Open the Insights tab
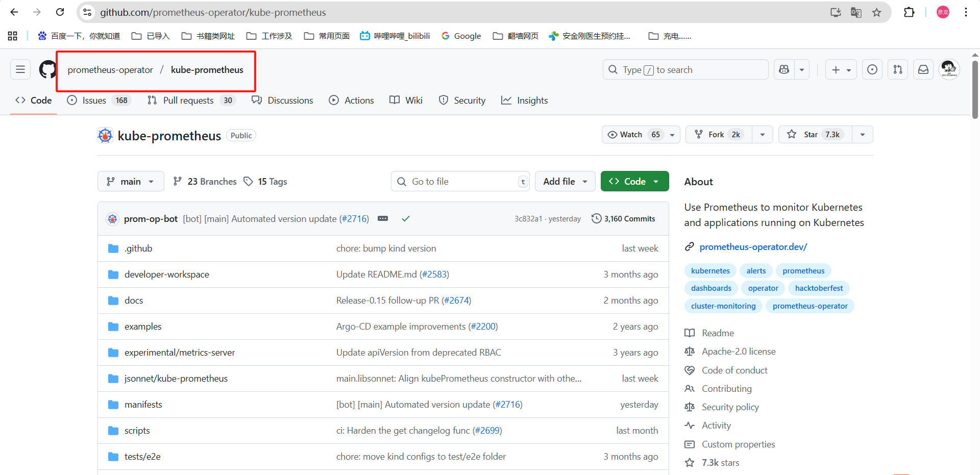 click(524, 101)
